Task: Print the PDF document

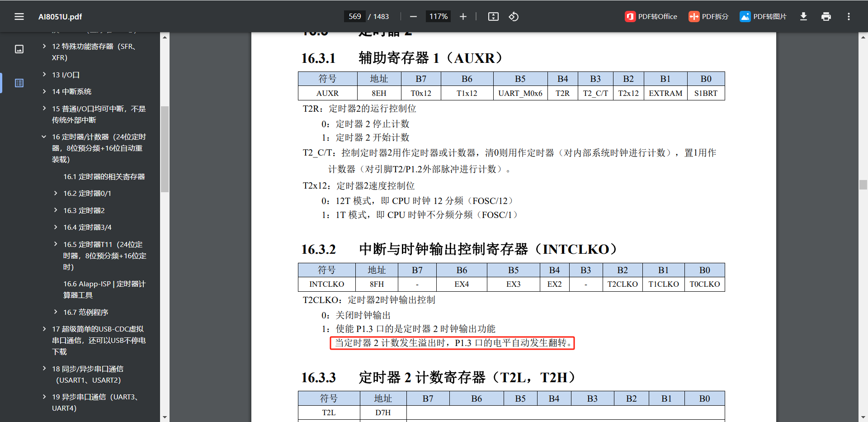Action: coord(826,17)
